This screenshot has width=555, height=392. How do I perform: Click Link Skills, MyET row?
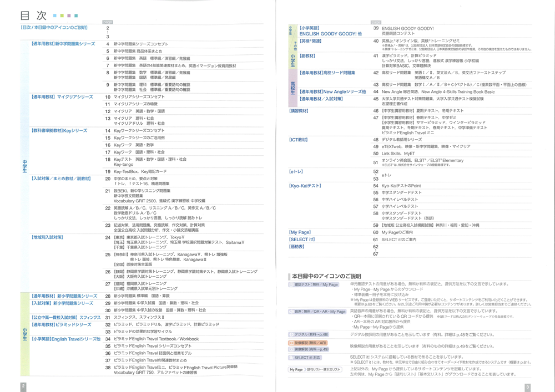coord(398,154)
